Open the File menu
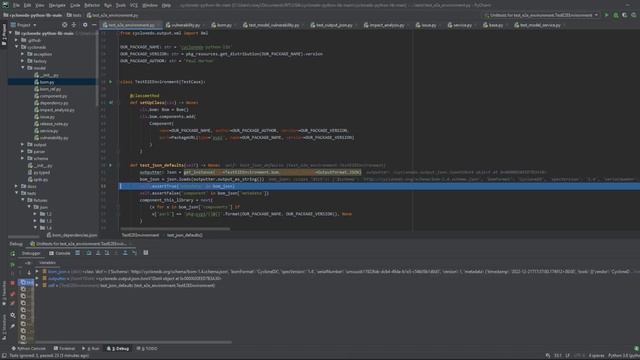Viewport: 640px width, 360px height. click(16, 5)
